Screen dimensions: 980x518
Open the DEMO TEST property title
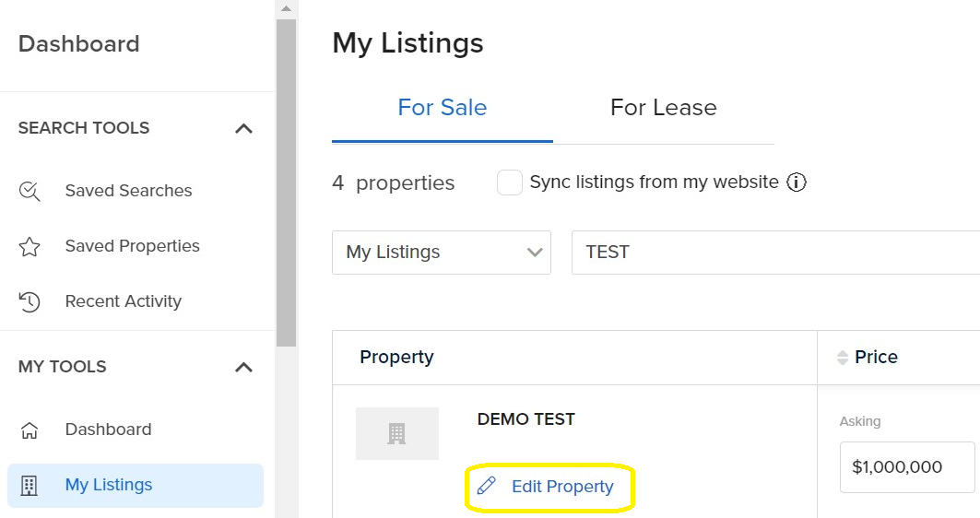525,419
